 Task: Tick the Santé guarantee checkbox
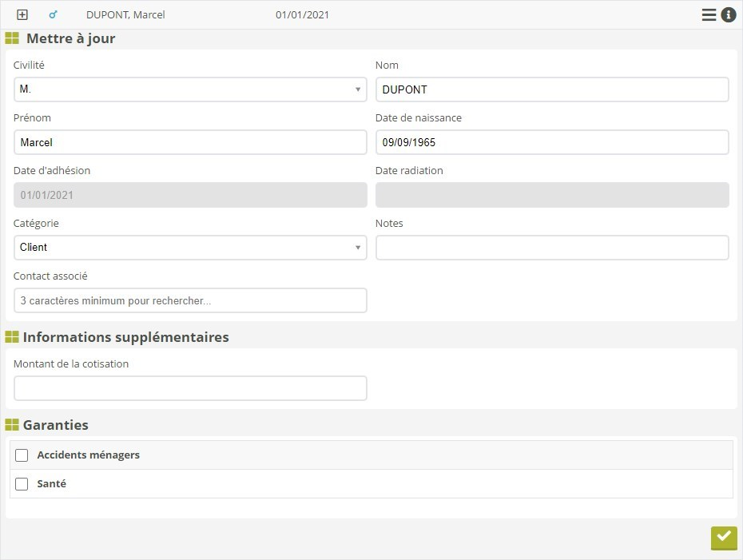pos(22,484)
